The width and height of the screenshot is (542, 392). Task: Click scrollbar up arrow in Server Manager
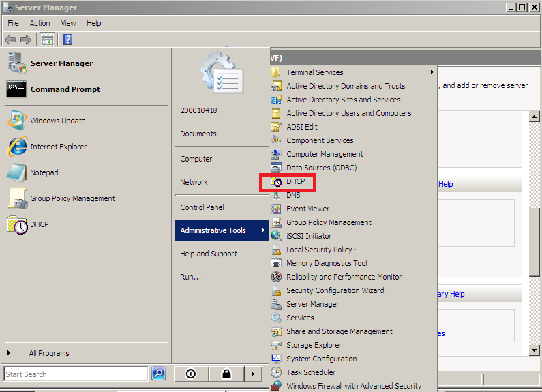click(534, 117)
